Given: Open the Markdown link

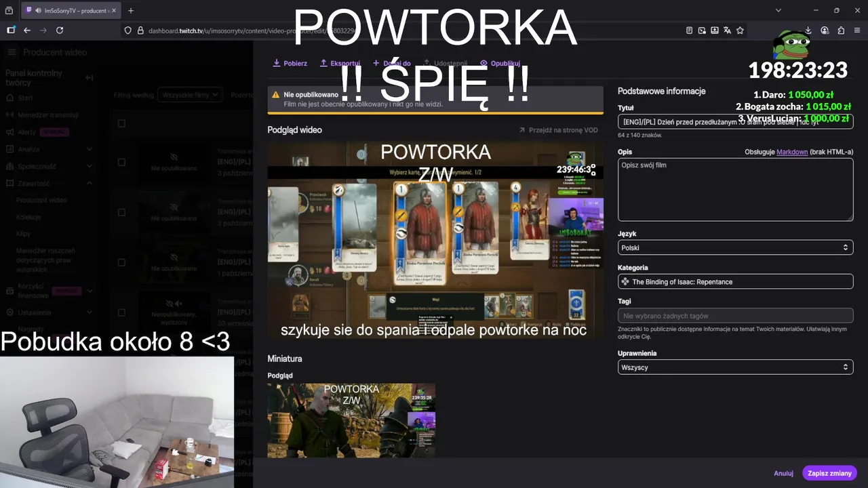Looking at the screenshot, I should (x=792, y=152).
